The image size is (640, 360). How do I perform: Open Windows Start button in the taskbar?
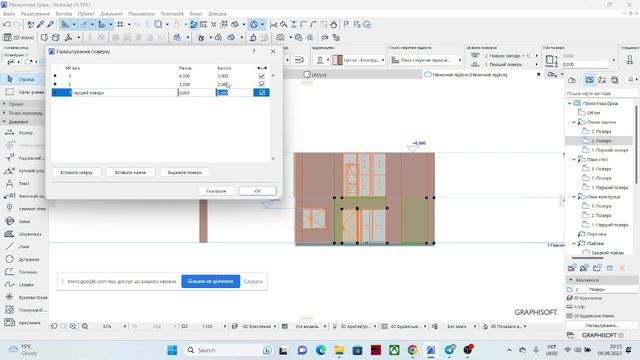[172, 350]
